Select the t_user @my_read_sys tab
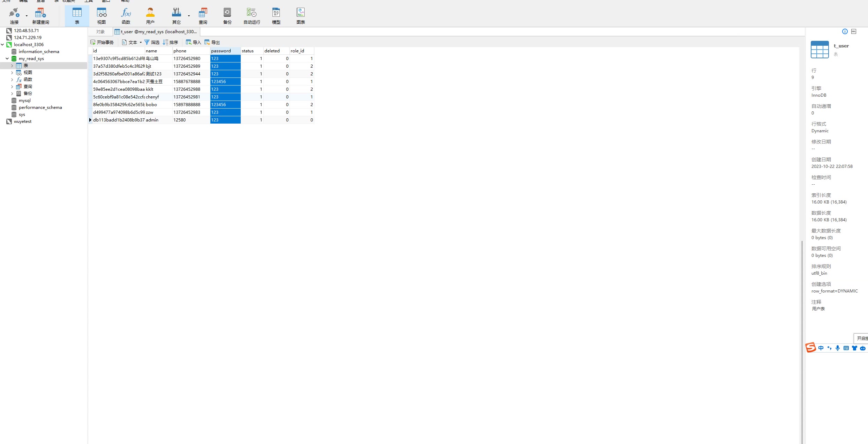Viewport: 868px width, 444px height. pyautogui.click(x=156, y=32)
